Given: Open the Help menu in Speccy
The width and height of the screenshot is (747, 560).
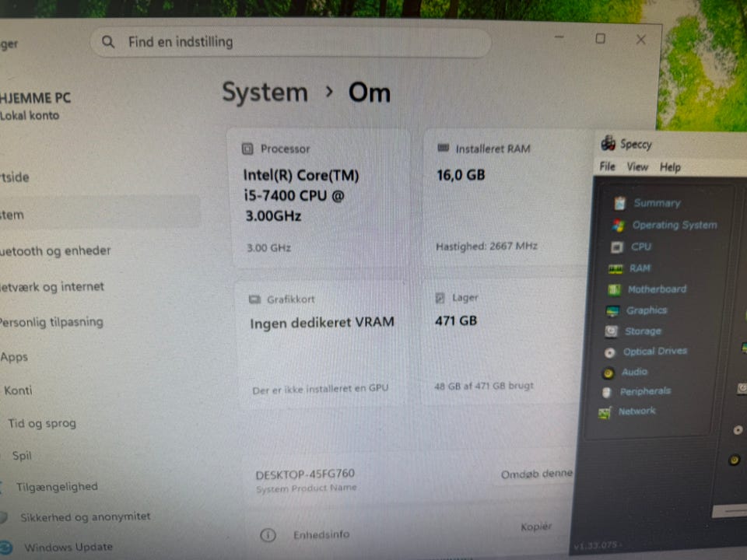Looking at the screenshot, I should pyautogui.click(x=670, y=168).
